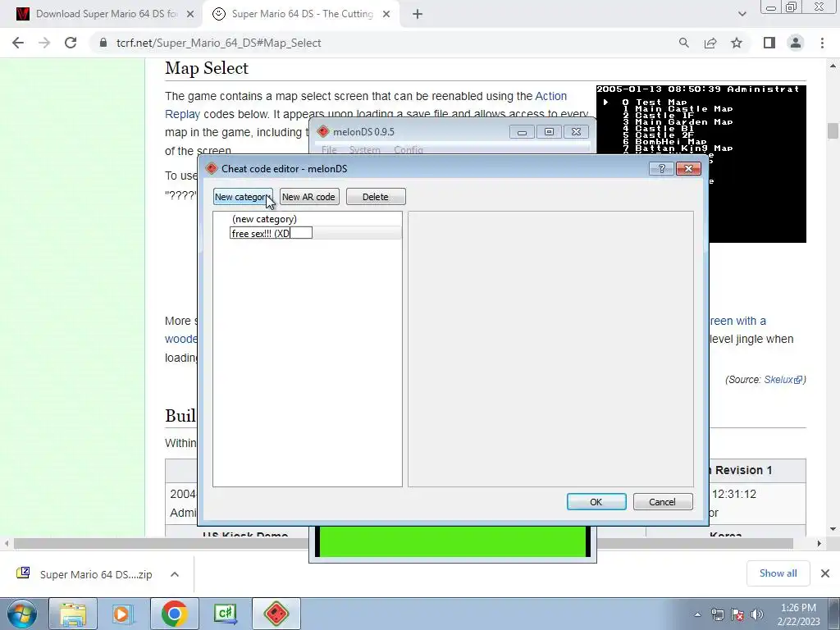Show hidden tray icons arrow

[697, 614]
